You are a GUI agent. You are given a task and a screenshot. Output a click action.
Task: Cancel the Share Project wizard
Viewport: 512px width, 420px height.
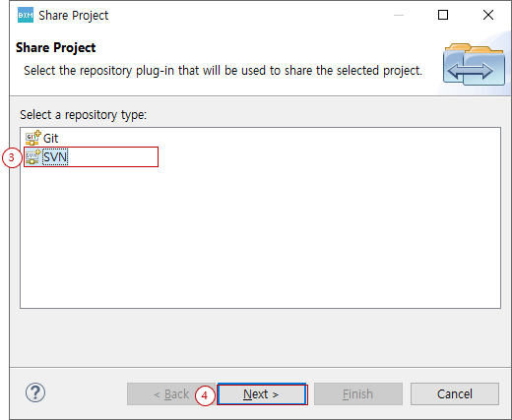coord(455,393)
